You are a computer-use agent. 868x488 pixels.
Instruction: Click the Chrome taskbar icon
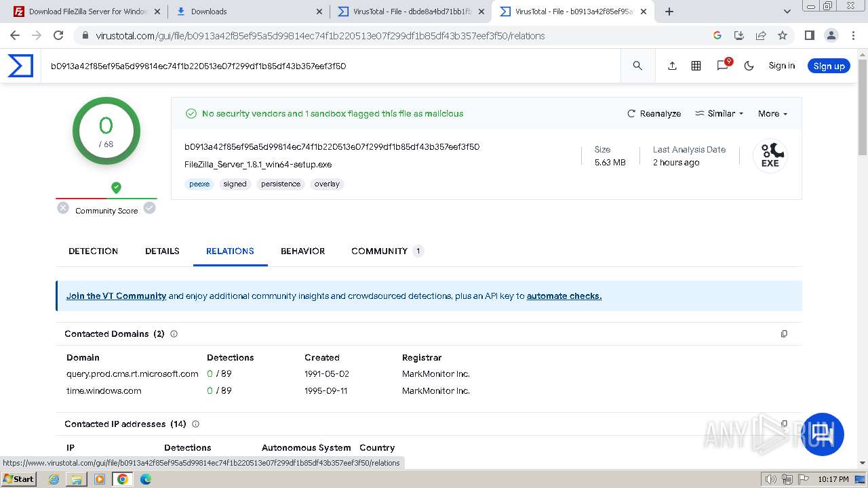[123, 479]
